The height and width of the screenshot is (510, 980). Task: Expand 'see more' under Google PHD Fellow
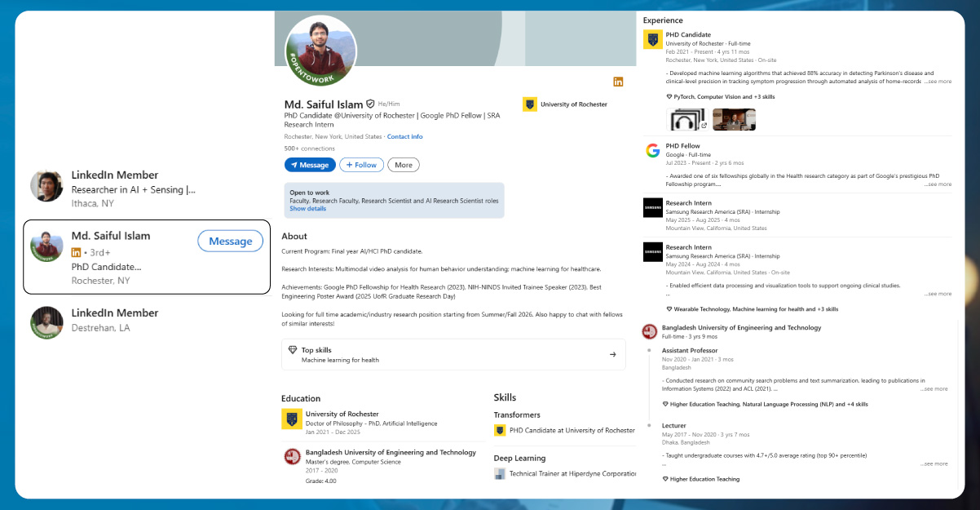pos(938,184)
